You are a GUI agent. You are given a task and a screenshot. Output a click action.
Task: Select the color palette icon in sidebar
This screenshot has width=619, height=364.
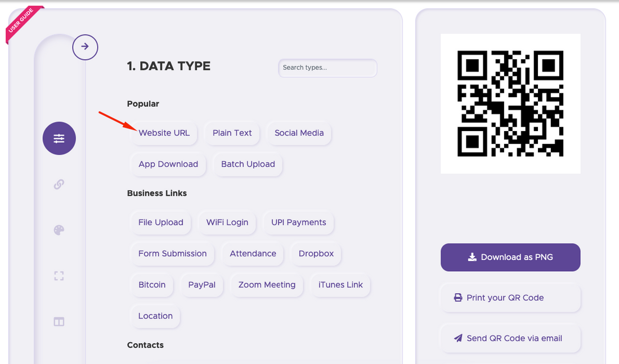point(59,230)
